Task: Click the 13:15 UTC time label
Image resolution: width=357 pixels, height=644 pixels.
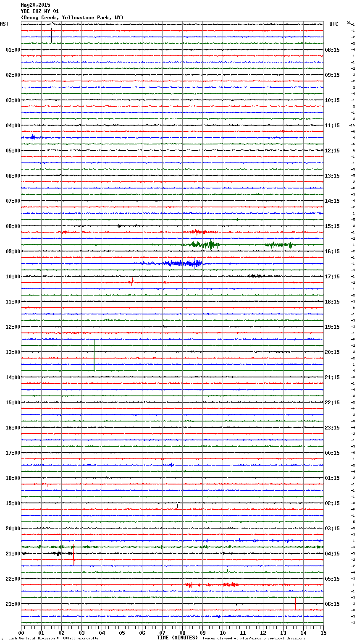Action: click(x=332, y=176)
